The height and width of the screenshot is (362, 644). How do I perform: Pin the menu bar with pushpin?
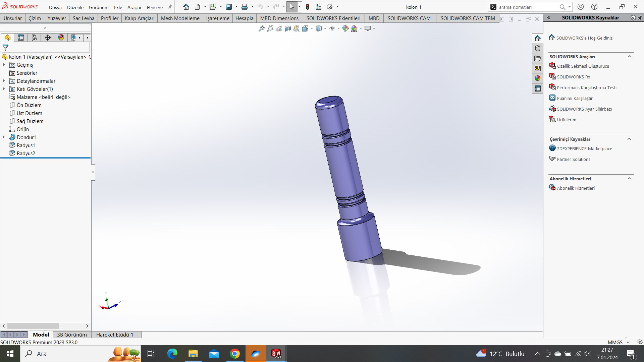point(170,7)
